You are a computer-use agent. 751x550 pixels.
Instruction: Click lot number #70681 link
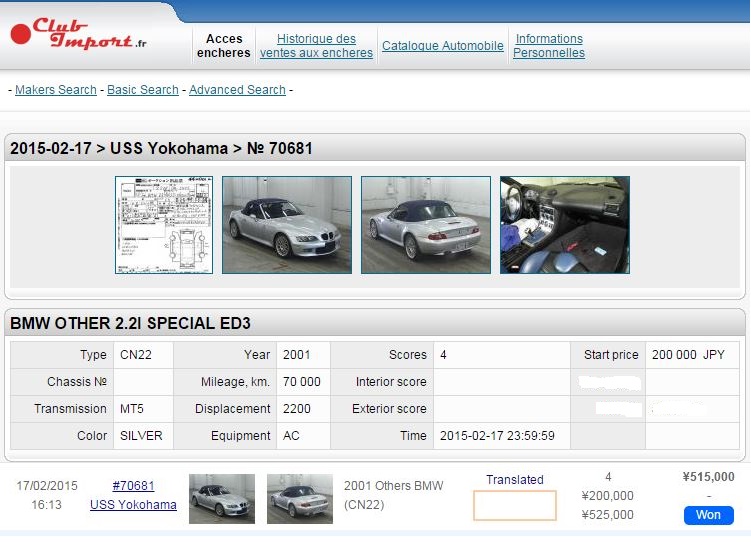coord(133,486)
